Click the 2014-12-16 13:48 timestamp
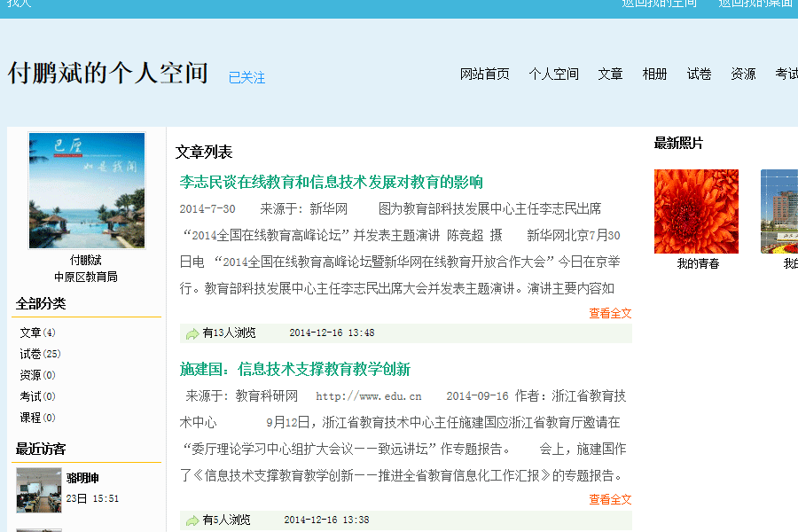The width and height of the screenshot is (798, 532). point(332,333)
